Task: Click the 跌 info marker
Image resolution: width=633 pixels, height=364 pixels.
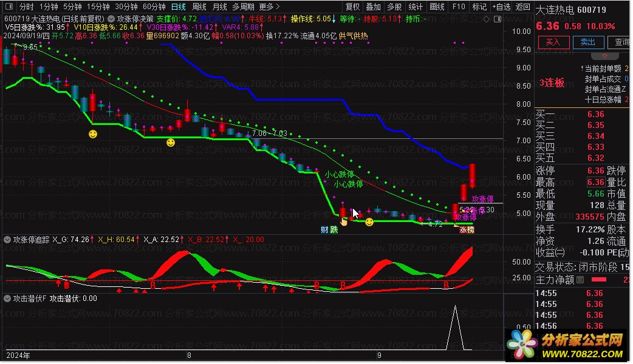Action: click(x=334, y=230)
